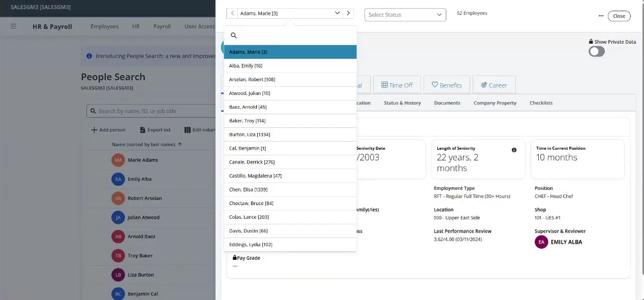Select Davis, Dustin [66] in dropdown

(290, 230)
